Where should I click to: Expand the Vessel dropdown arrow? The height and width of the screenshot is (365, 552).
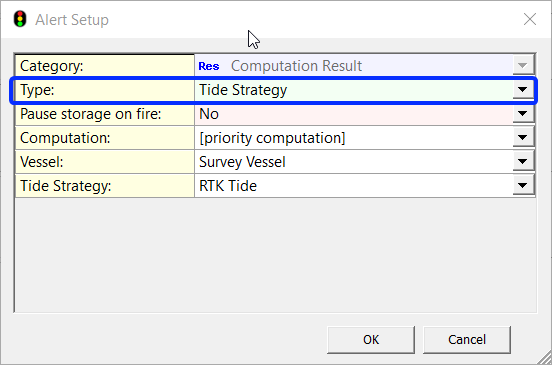(x=522, y=162)
